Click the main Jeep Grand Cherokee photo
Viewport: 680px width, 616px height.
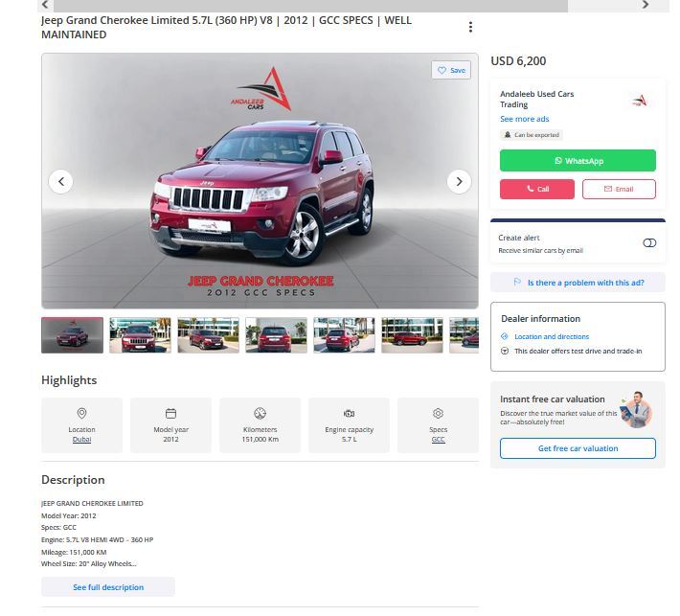(260, 181)
